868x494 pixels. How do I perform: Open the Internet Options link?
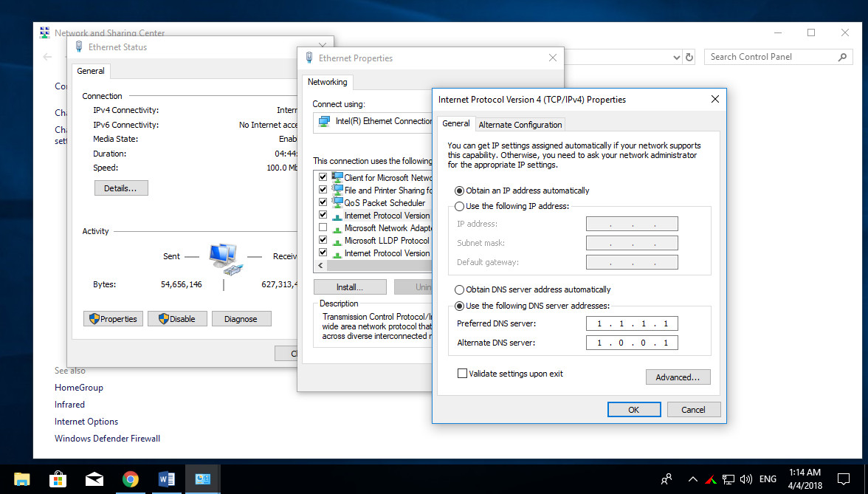point(86,422)
